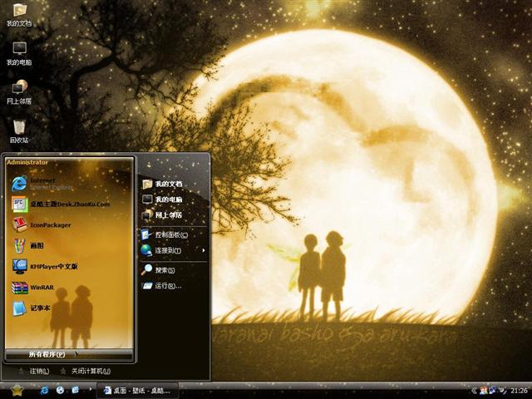
Task: Expand the quick launch overflow arrow
Action: 89,390
